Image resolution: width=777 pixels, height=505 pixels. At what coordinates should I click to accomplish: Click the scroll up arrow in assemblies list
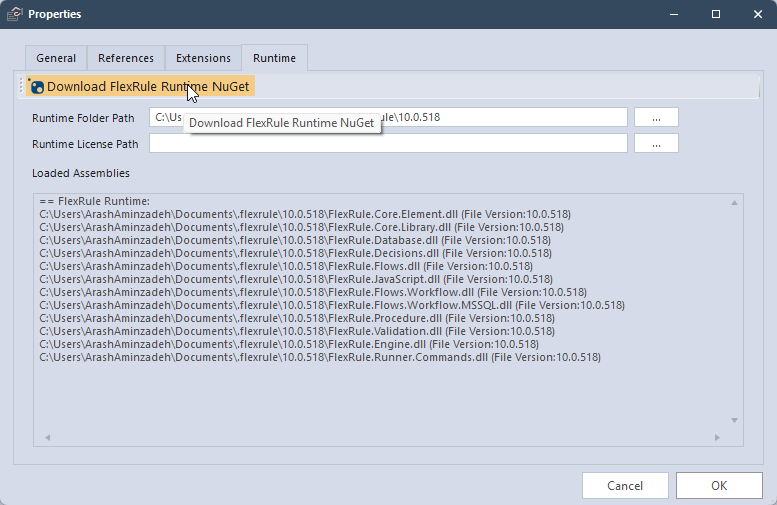[x=734, y=203]
